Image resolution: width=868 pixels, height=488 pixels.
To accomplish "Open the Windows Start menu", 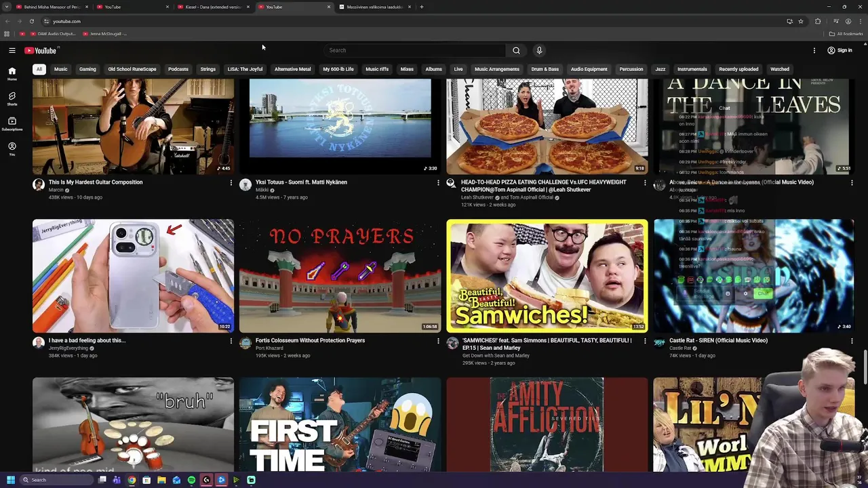I will [10, 480].
